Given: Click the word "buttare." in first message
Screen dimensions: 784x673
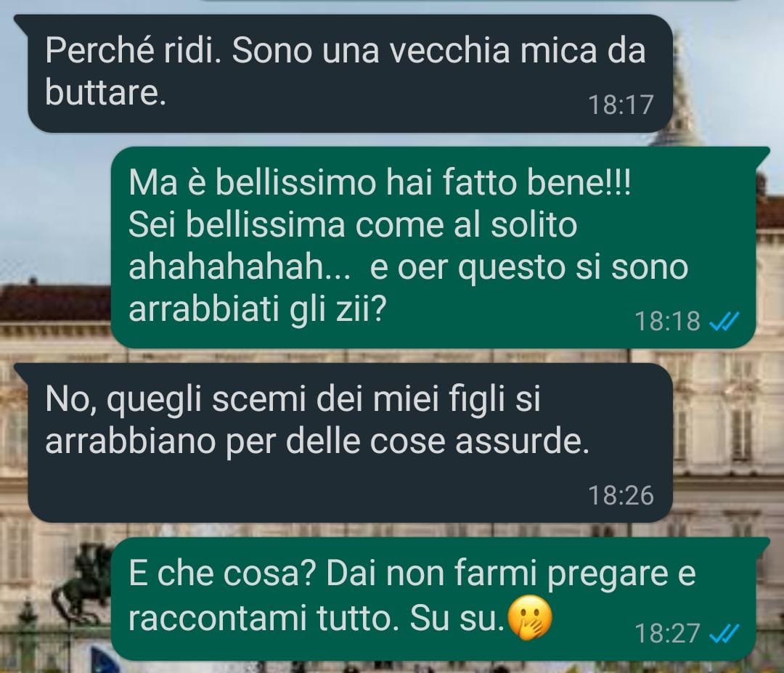Looking at the screenshot, I should 105,92.
